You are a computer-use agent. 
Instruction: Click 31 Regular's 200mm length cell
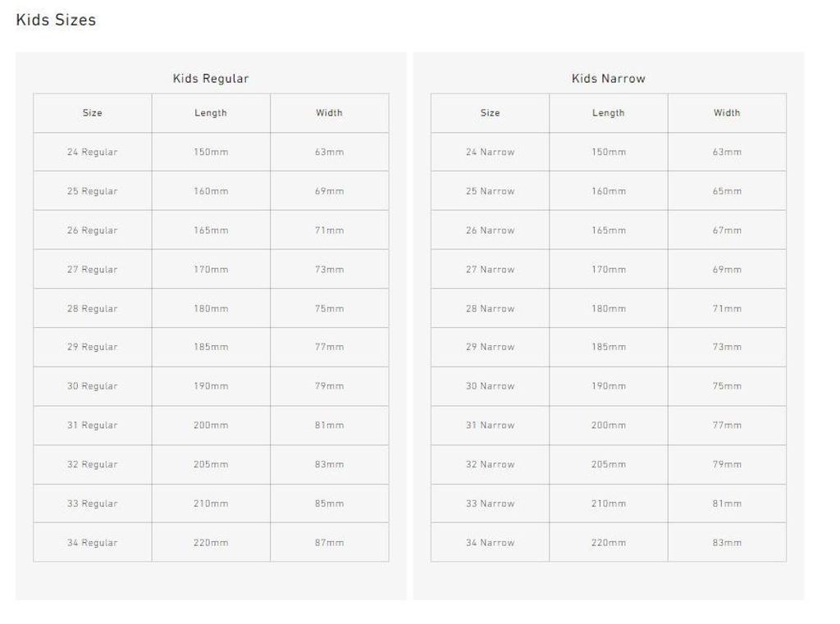[211, 426]
